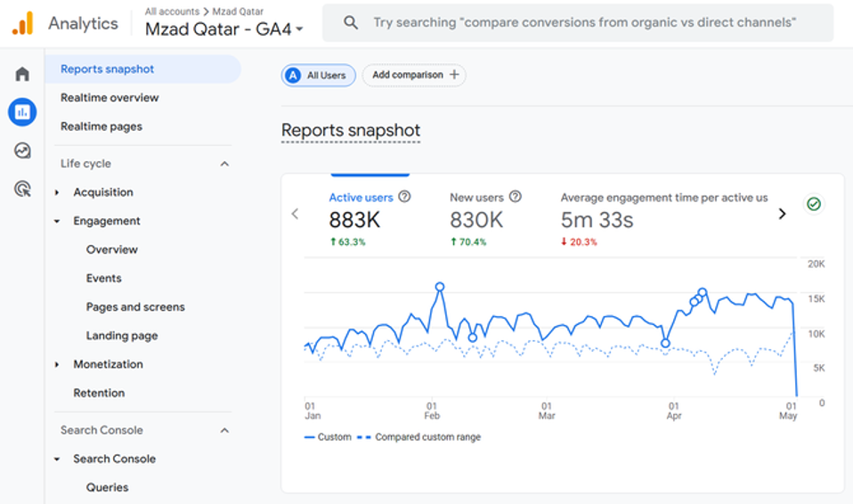This screenshot has height=504, width=853.
Task: Expand the Acquisition tree arrow
Action: [x=57, y=192]
